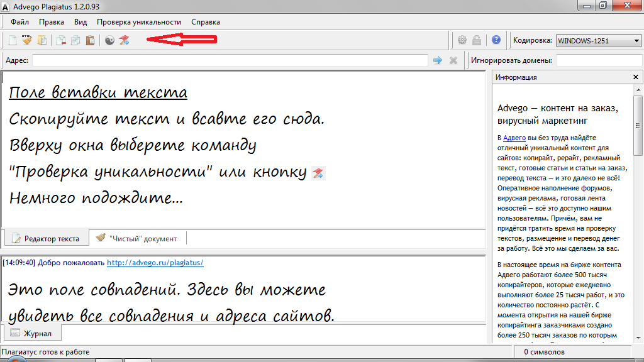This screenshot has width=644, height=362.
Task: Open the Адвего link in info panel
Action: click(514, 138)
